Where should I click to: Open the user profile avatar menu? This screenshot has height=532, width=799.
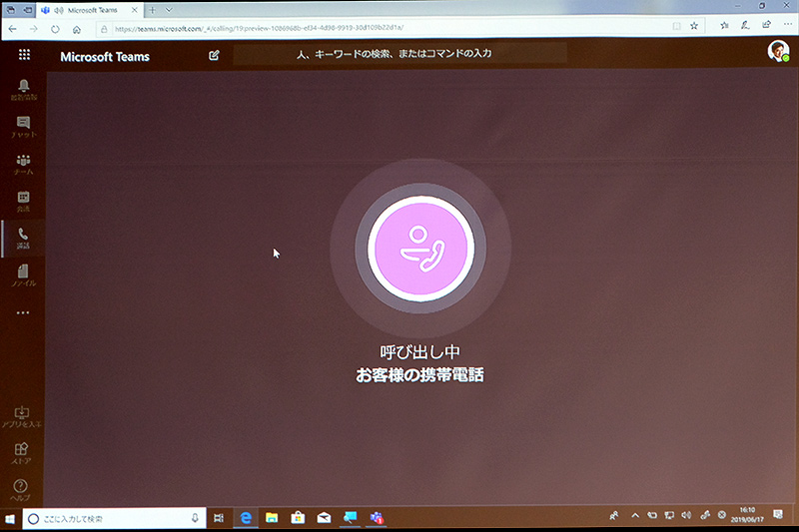tap(778, 52)
